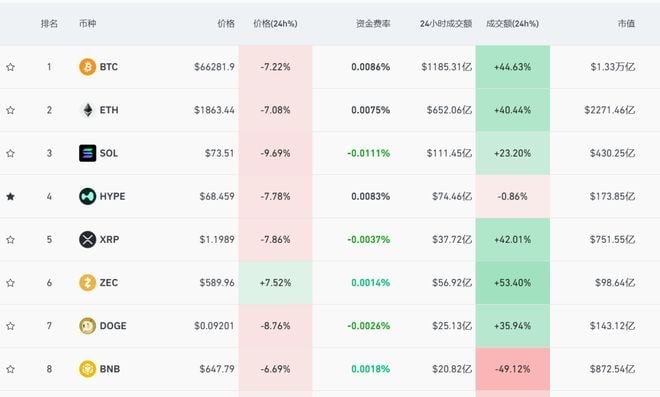Click the ZEC Zcash logo icon
This screenshot has height=397, width=660.
pos(88,283)
